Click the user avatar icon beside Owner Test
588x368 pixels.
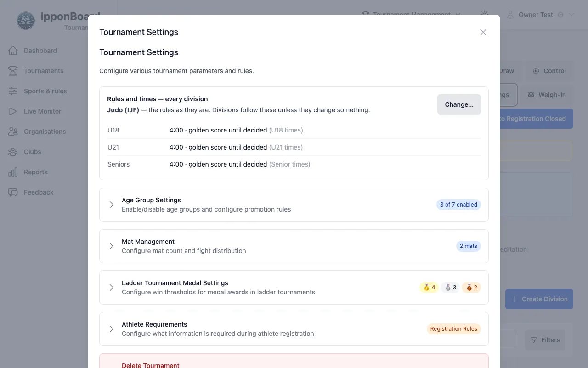(510, 15)
